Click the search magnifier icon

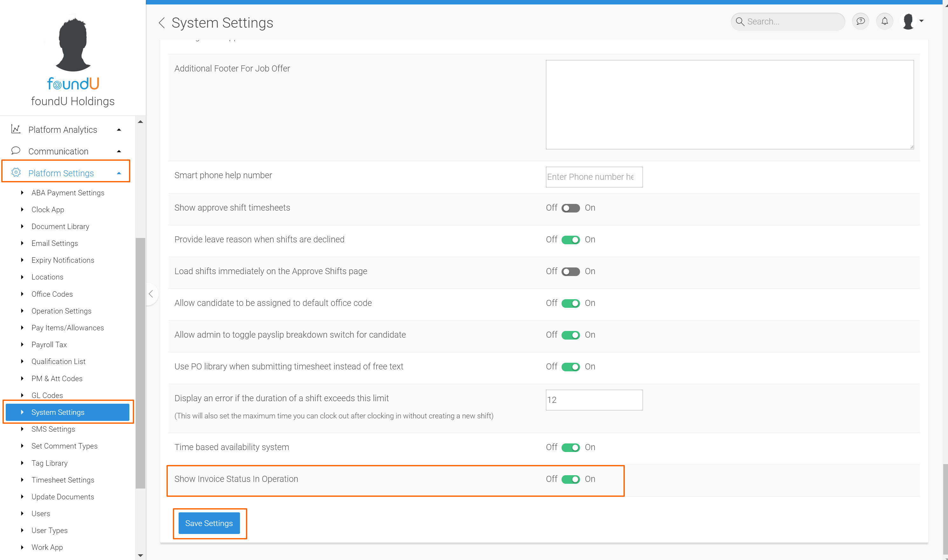pos(740,22)
